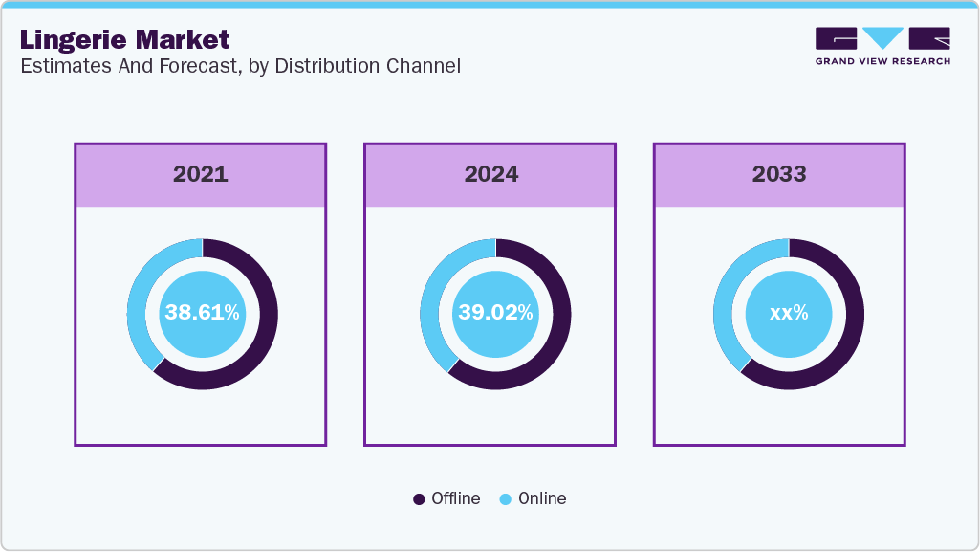Select the 2033 panel header

click(x=779, y=175)
